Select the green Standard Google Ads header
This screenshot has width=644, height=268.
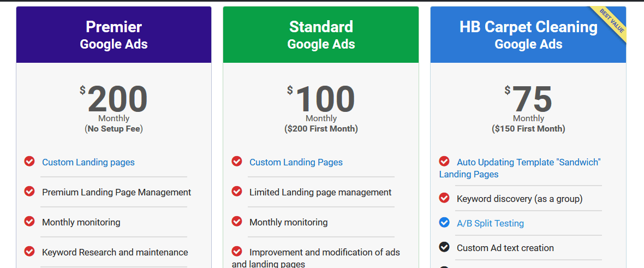tap(321, 34)
